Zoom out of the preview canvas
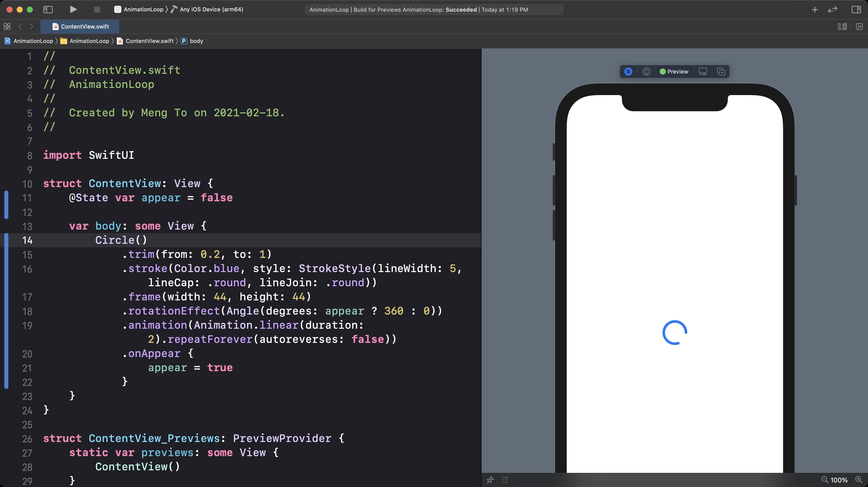 click(x=825, y=480)
